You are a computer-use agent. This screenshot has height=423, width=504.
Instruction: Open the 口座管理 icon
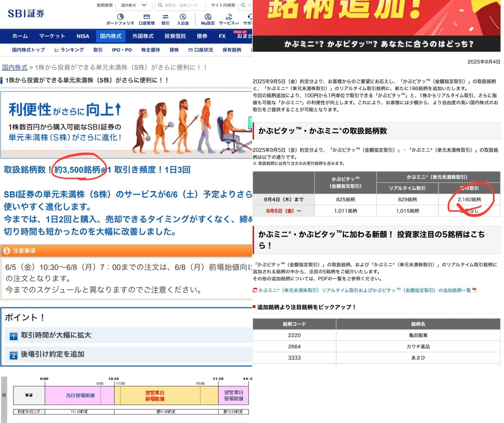(x=147, y=17)
